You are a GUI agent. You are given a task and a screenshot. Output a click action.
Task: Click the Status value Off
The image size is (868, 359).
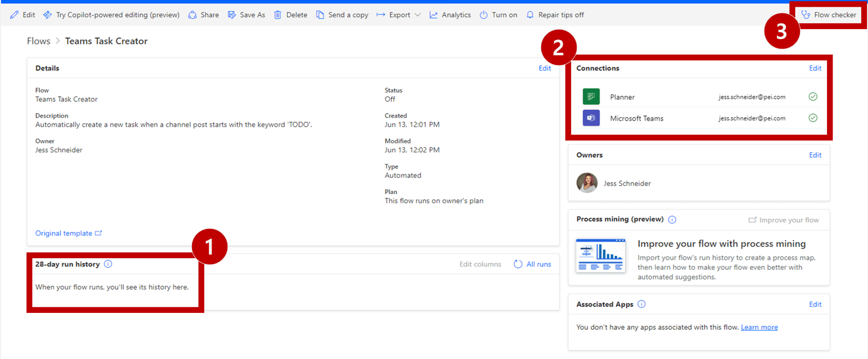tap(390, 99)
